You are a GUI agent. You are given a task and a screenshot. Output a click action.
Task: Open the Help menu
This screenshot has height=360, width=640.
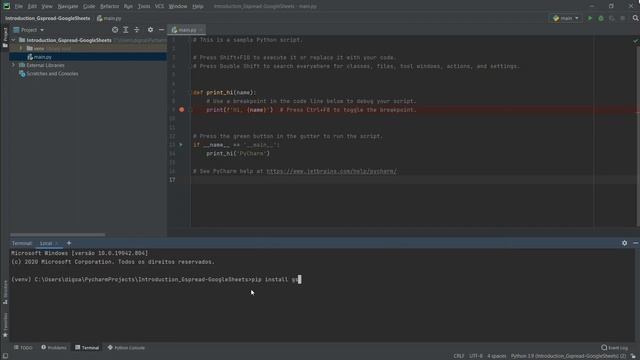(198, 7)
